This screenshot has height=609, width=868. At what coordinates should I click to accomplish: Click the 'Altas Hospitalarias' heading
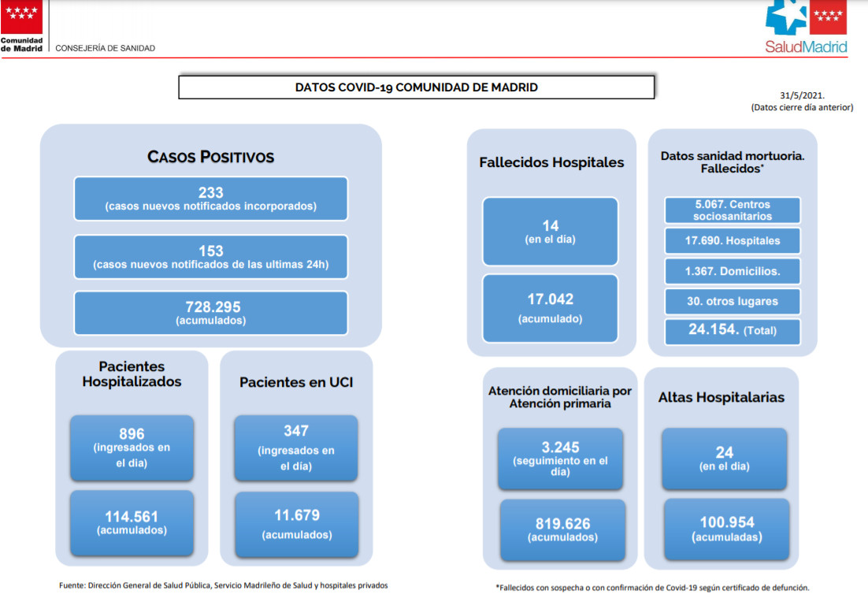tap(721, 397)
